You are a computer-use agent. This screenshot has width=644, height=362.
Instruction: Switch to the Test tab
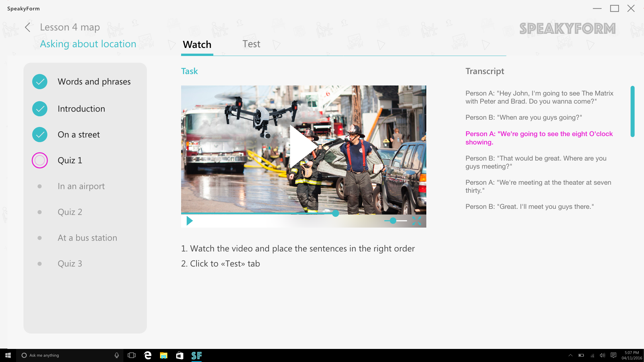click(251, 44)
